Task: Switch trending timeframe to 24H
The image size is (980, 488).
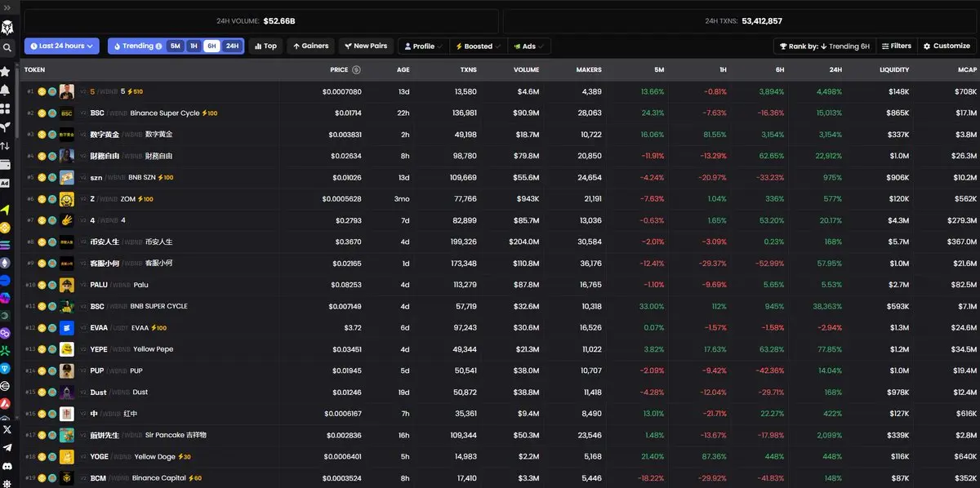Action: [x=232, y=47]
